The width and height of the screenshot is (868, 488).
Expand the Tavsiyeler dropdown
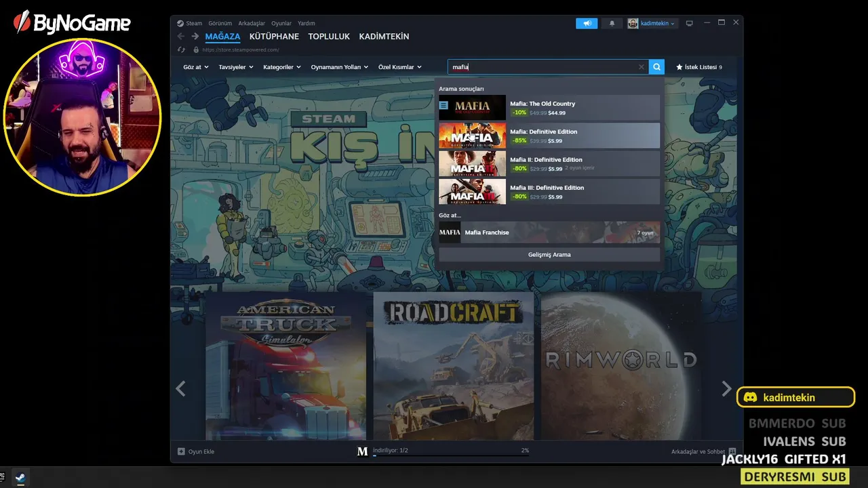(236, 67)
